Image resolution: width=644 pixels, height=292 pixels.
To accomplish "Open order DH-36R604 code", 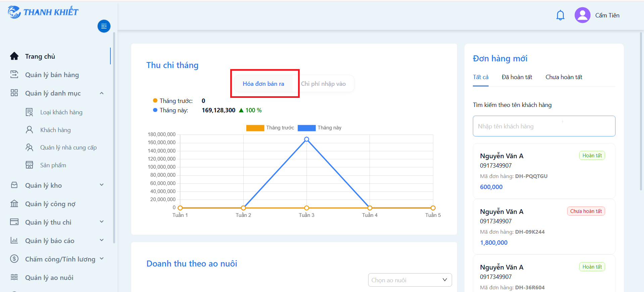I will [x=530, y=287].
